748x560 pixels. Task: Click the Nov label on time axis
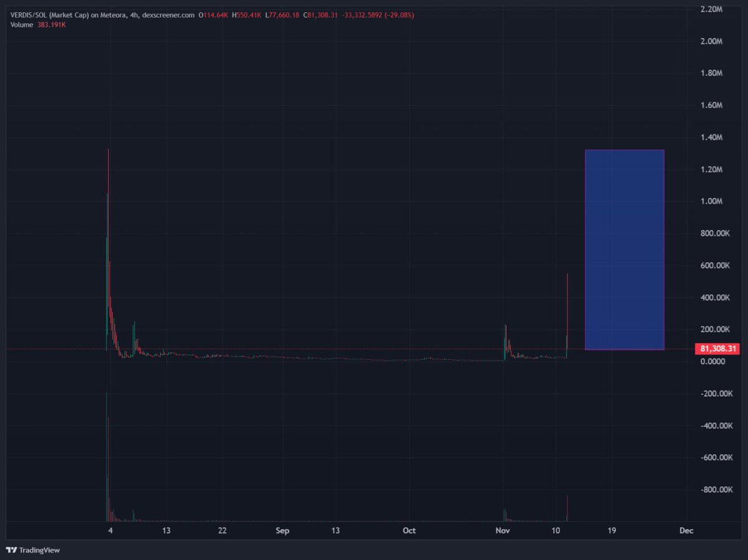pos(502,531)
